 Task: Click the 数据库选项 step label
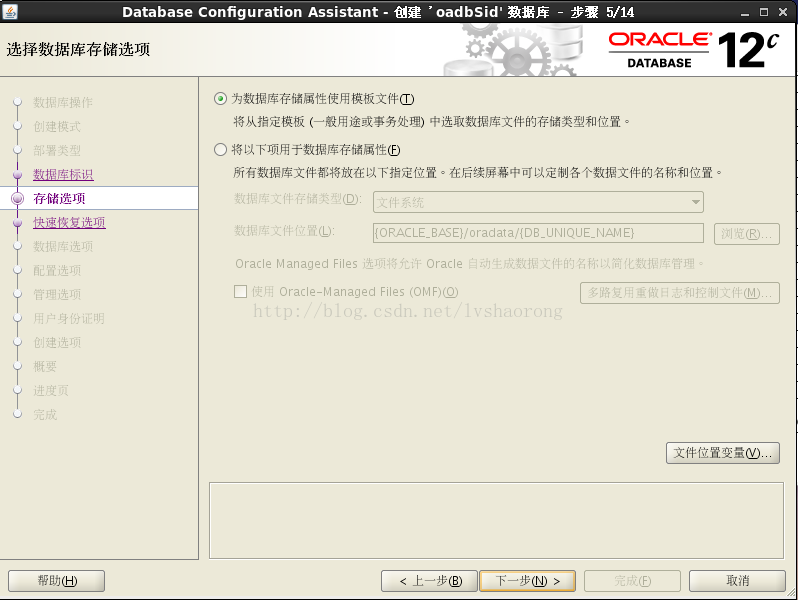pos(63,246)
